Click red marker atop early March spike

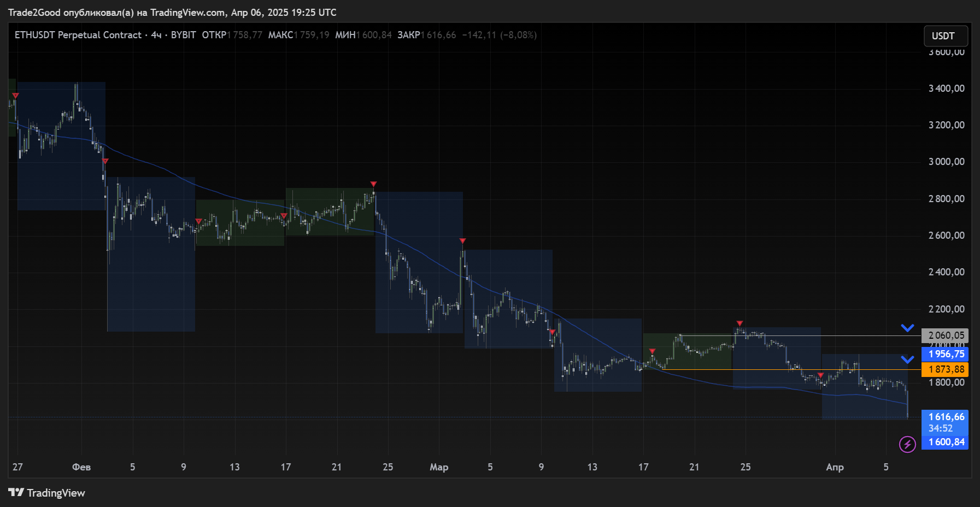(462, 241)
